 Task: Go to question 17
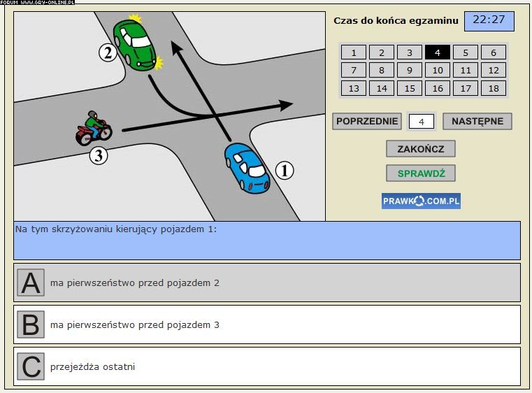[x=466, y=88]
